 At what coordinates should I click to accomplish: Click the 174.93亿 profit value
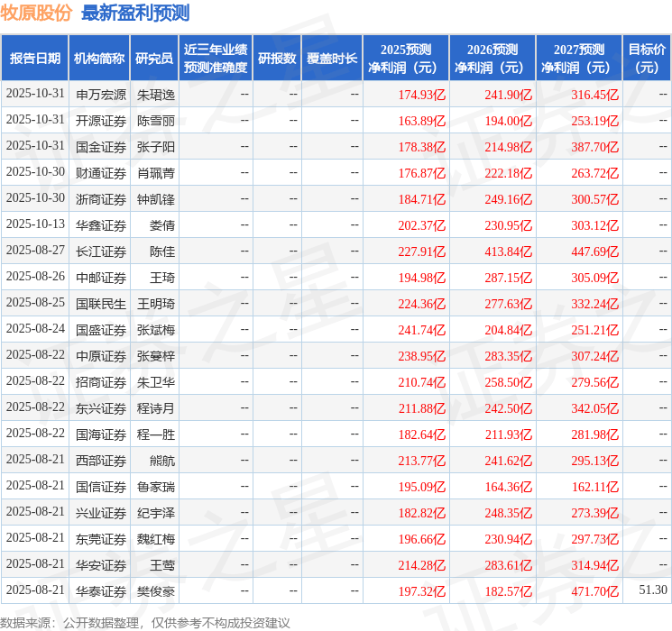(422, 95)
